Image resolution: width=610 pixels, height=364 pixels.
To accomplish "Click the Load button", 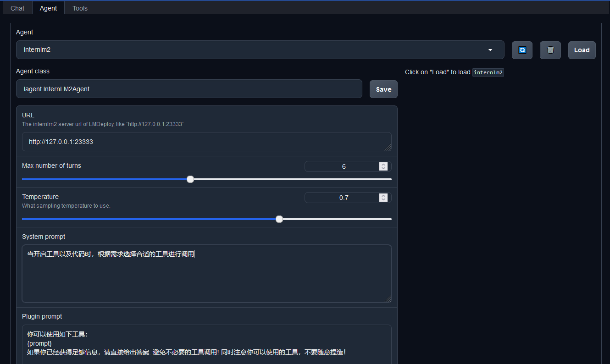I will (582, 50).
